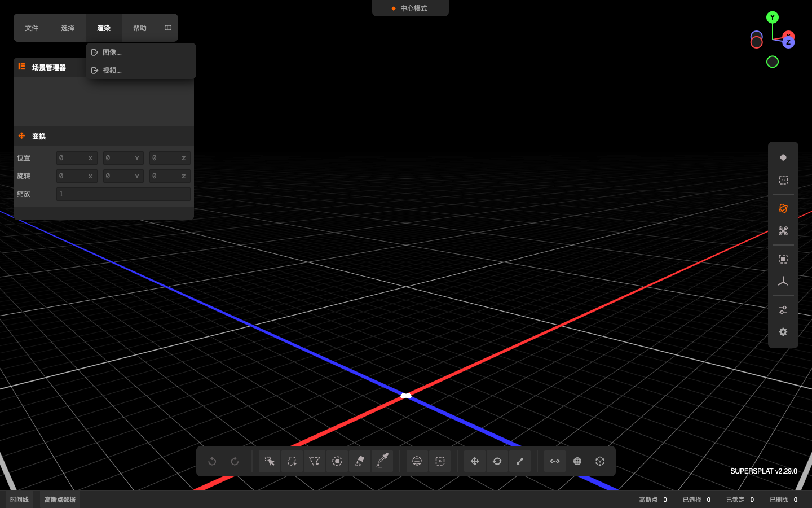Close the open 渲染 menu
The image size is (812, 508).
[x=104, y=28]
